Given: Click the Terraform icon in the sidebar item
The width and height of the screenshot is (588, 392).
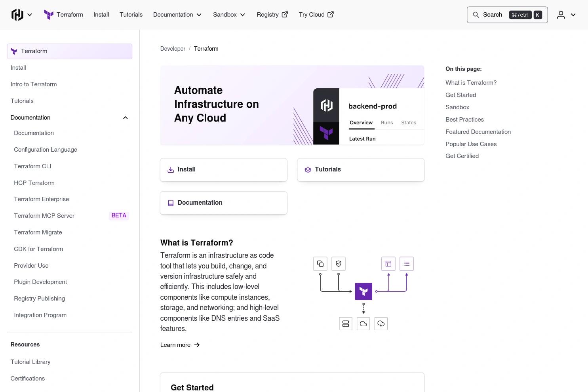Looking at the screenshot, I should (x=14, y=51).
